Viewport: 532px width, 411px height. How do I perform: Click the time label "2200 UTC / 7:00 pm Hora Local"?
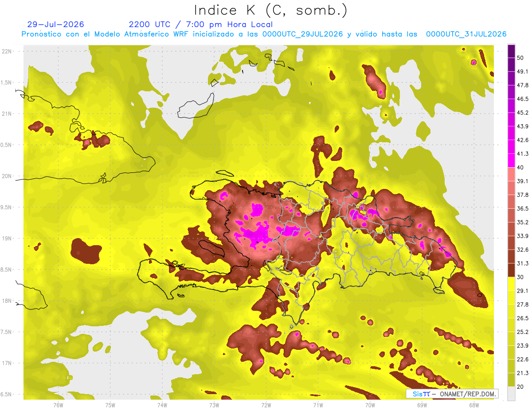click(201, 24)
